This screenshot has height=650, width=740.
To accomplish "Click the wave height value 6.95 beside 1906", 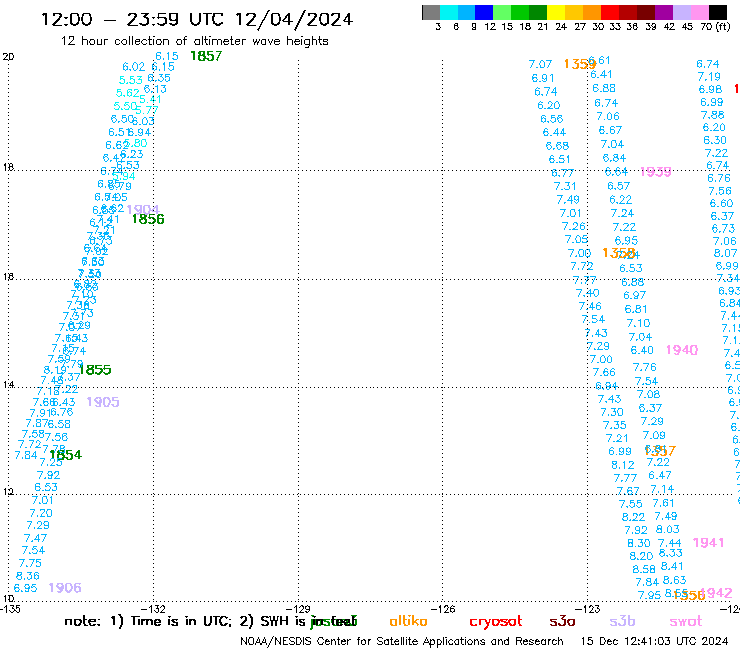I will click(x=25, y=588).
